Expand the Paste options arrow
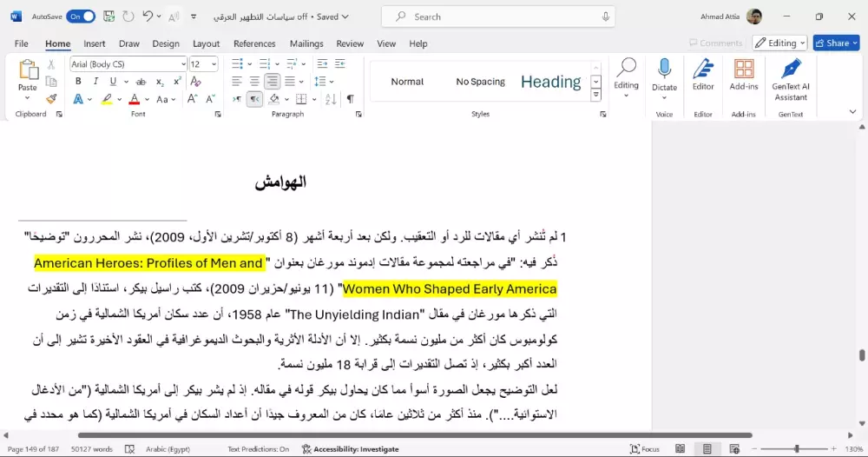The height and width of the screenshot is (457, 868). click(x=27, y=98)
